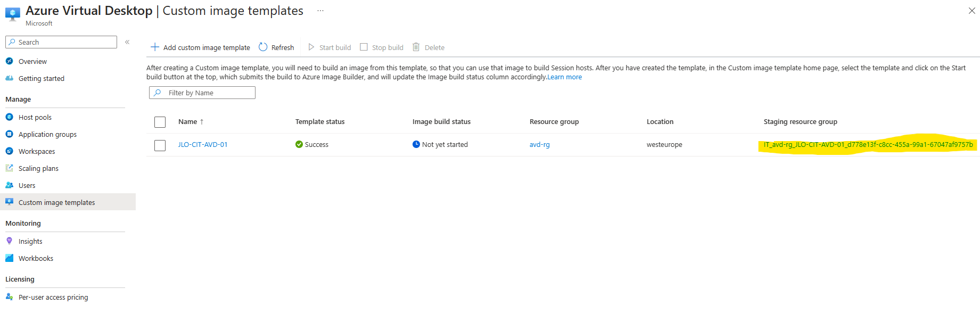The width and height of the screenshot is (980, 313).
Task: Click the circular Refresh icon
Action: [263, 47]
